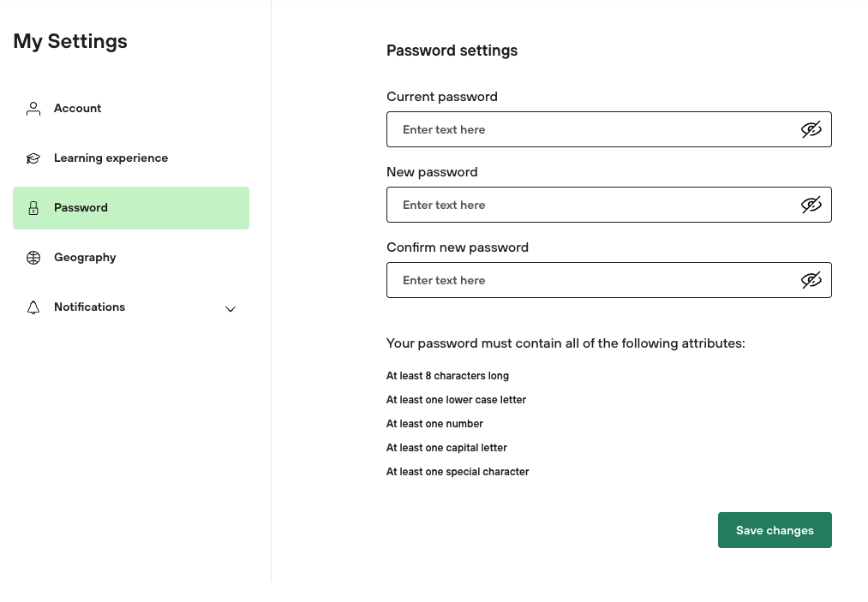
Task: Focus the Current password input field
Action: [x=591, y=129]
